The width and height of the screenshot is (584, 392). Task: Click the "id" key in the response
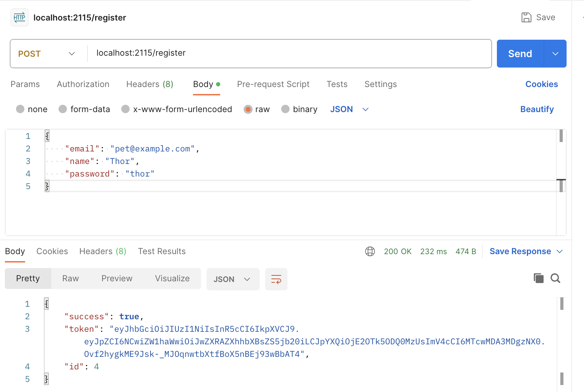[x=74, y=367]
